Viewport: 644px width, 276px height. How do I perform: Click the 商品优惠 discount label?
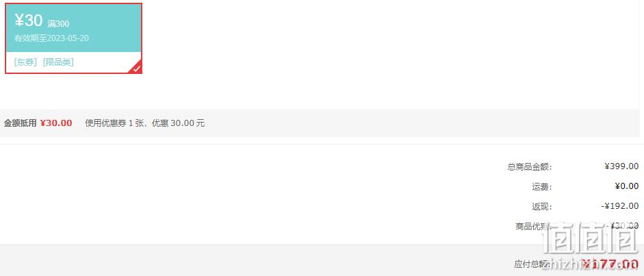533,226
